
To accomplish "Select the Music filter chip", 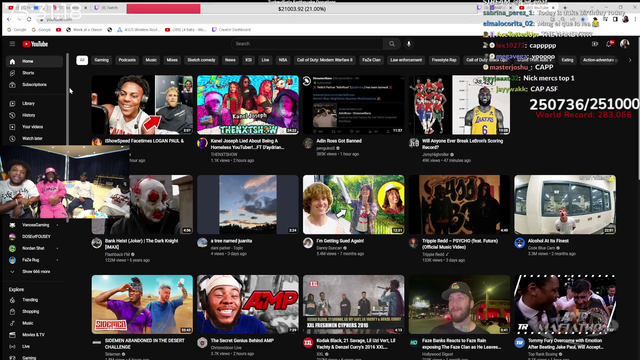I will pyautogui.click(x=151, y=60).
